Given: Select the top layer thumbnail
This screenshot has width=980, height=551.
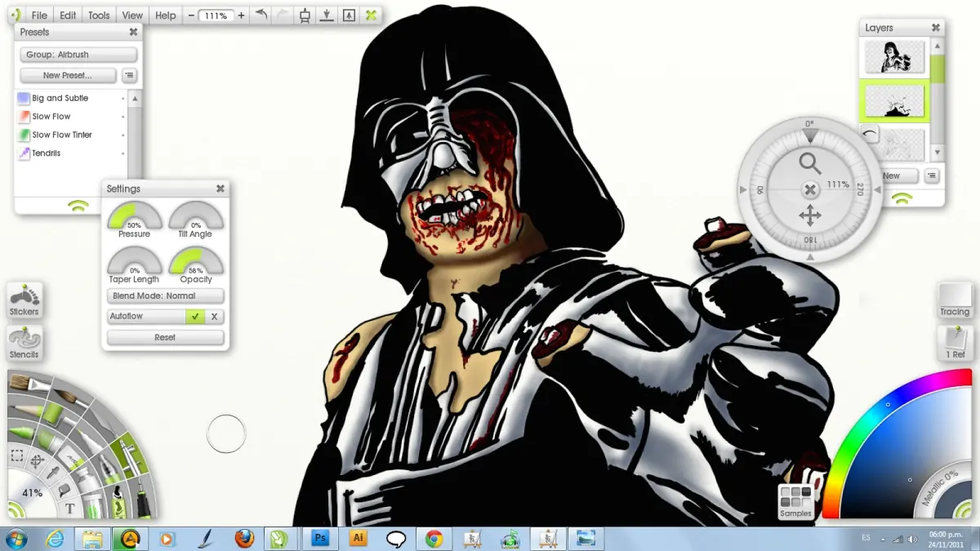Looking at the screenshot, I should (895, 57).
